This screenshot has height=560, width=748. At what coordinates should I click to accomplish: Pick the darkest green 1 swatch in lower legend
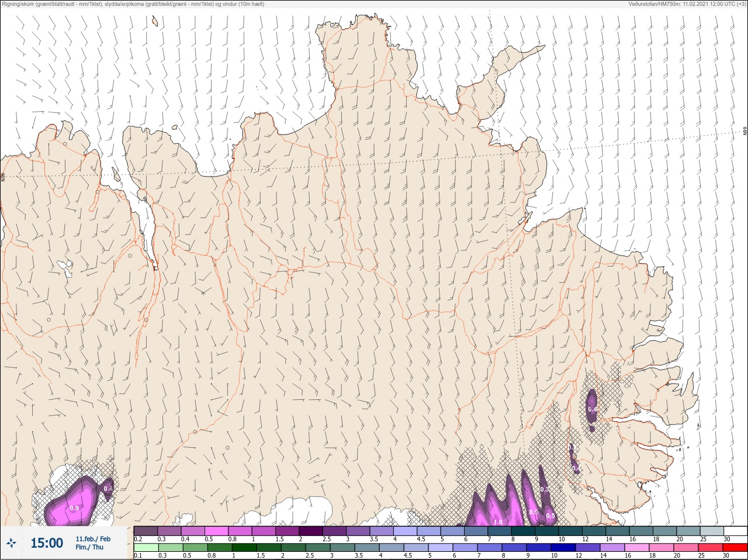(243, 548)
